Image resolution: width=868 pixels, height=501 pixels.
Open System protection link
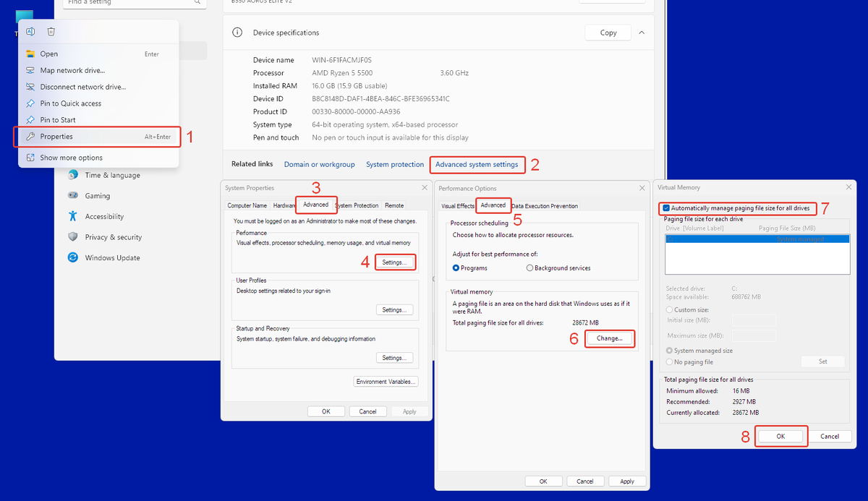(395, 164)
